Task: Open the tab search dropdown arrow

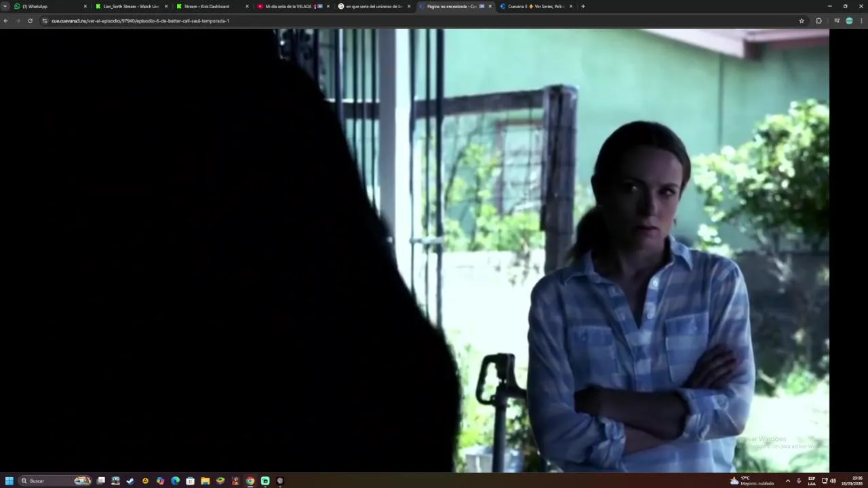Action: (5, 6)
